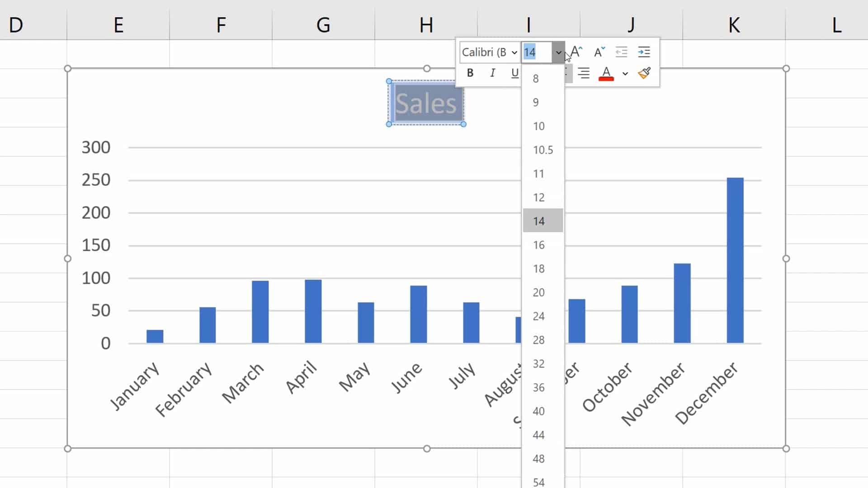Click the 150 value axis label
The image size is (868, 488).
[x=96, y=245]
